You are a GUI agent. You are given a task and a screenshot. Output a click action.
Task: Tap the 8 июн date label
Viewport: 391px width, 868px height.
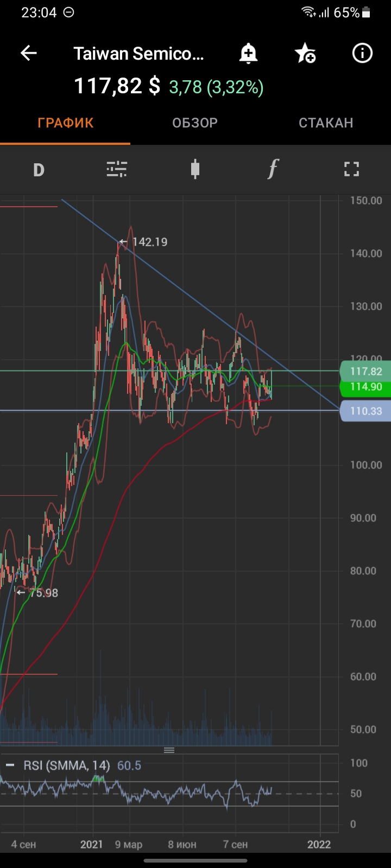[x=182, y=845]
